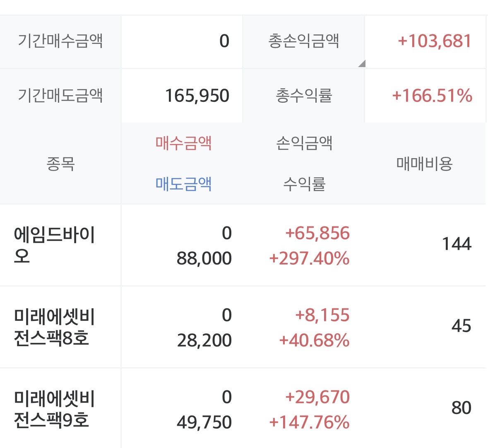Select the 수익률 column header
The image size is (488, 448).
point(304,183)
